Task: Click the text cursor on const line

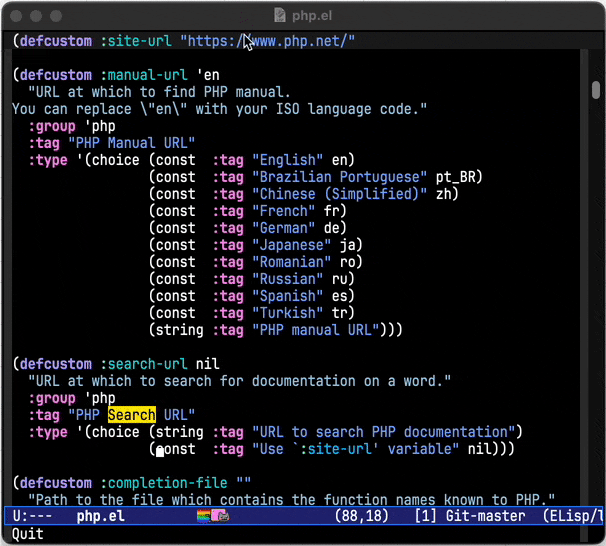Action: click(x=160, y=450)
